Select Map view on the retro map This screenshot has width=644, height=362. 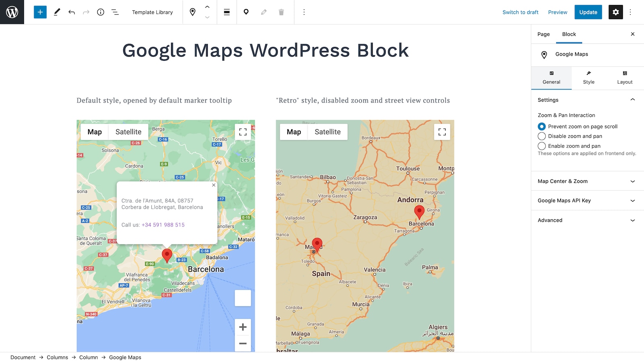(294, 132)
